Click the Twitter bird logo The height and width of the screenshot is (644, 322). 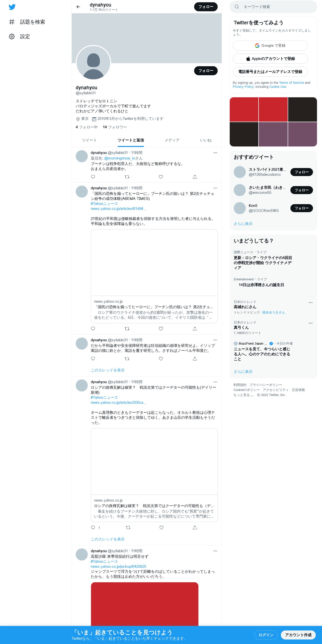(12, 7)
